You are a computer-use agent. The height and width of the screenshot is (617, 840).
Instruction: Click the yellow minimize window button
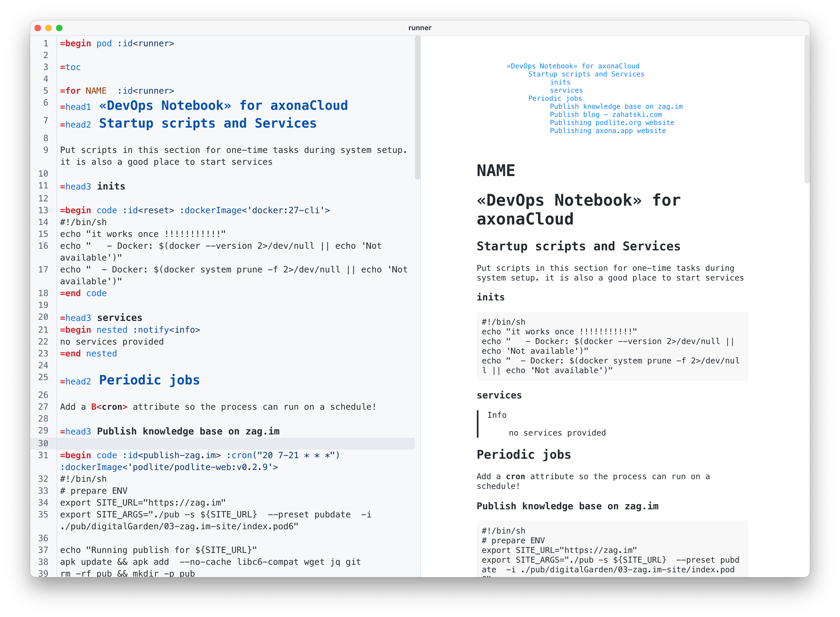48,28
